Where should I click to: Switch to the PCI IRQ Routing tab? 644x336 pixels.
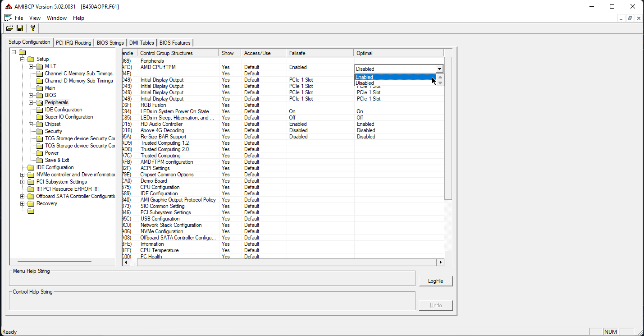click(x=73, y=43)
